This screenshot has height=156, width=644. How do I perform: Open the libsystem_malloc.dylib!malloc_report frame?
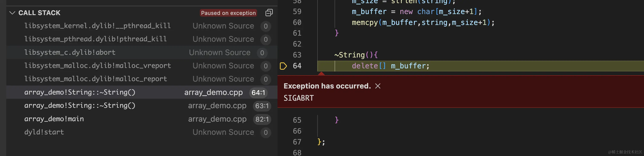95,79
